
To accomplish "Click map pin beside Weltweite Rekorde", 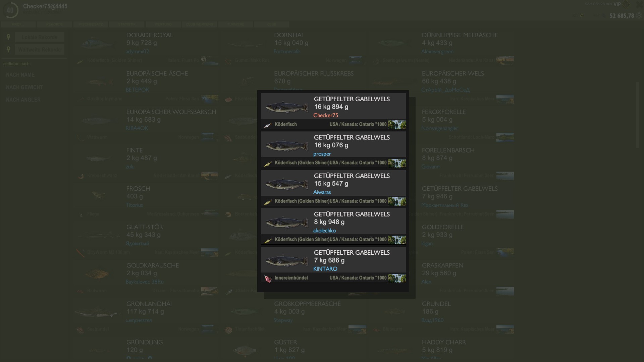I will click(x=8, y=49).
